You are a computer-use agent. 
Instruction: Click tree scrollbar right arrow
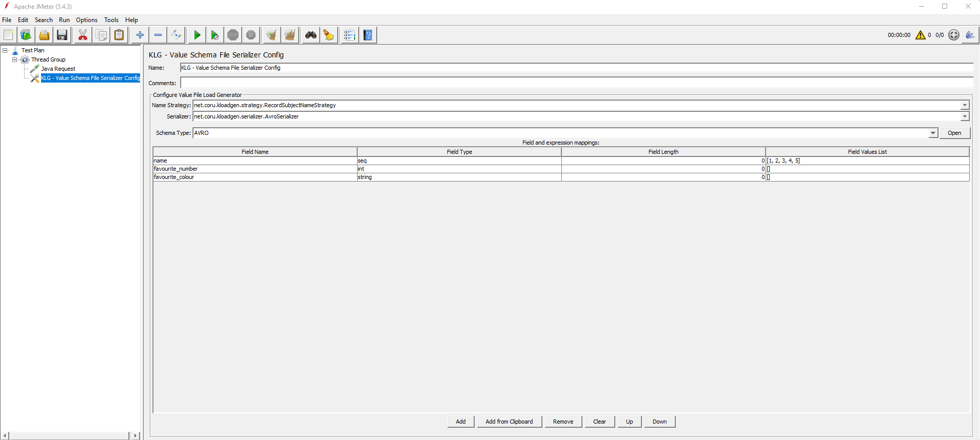point(135,435)
